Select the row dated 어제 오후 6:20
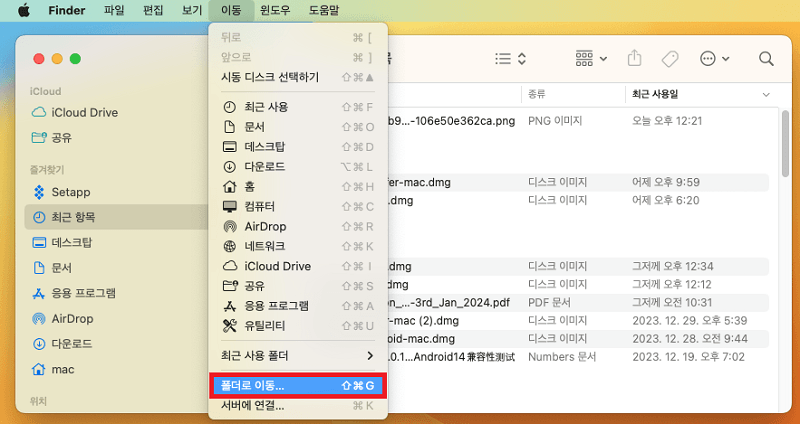This screenshot has height=424, width=800. point(578,200)
